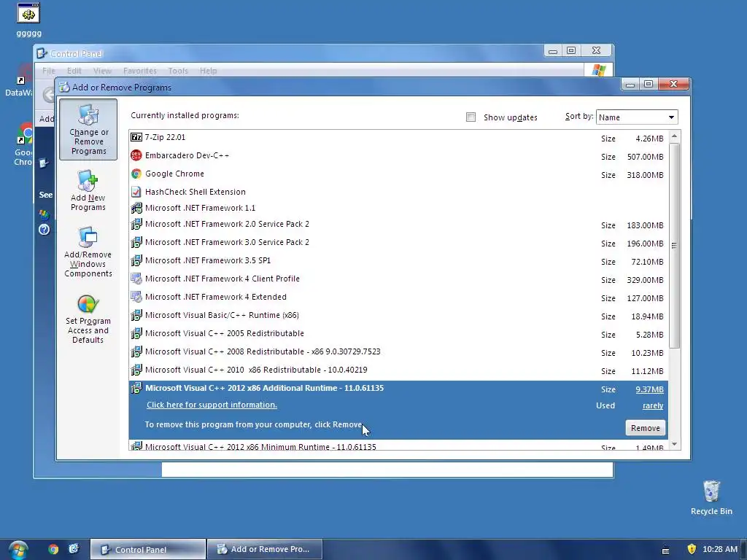This screenshot has width=747, height=560.
Task: Open the Tools menu in Control Panel window
Action: pyautogui.click(x=178, y=71)
